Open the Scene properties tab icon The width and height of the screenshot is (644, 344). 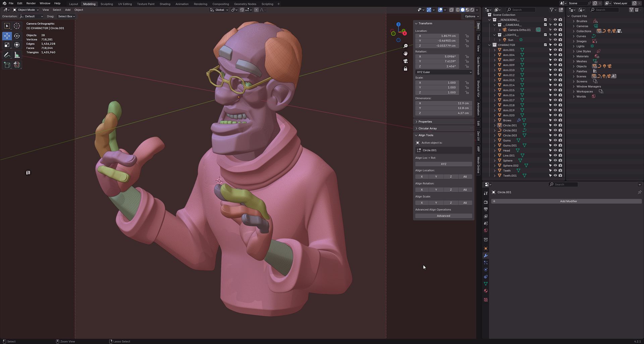click(x=486, y=223)
